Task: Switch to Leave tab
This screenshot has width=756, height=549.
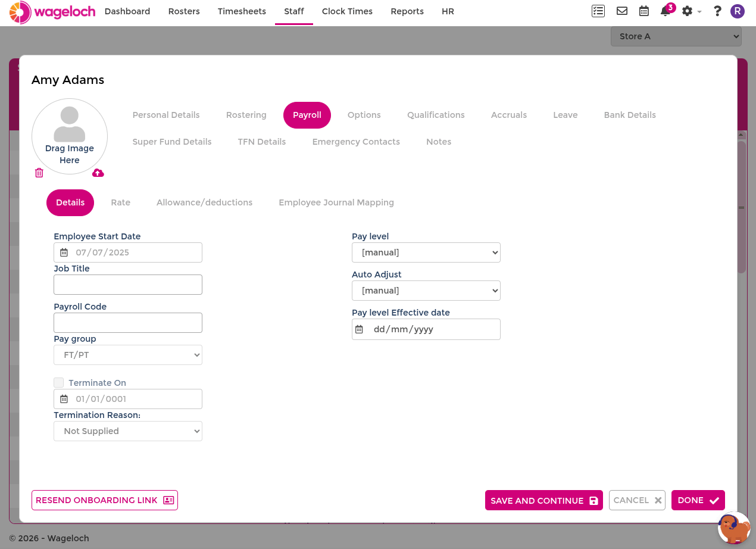Action: click(x=566, y=115)
